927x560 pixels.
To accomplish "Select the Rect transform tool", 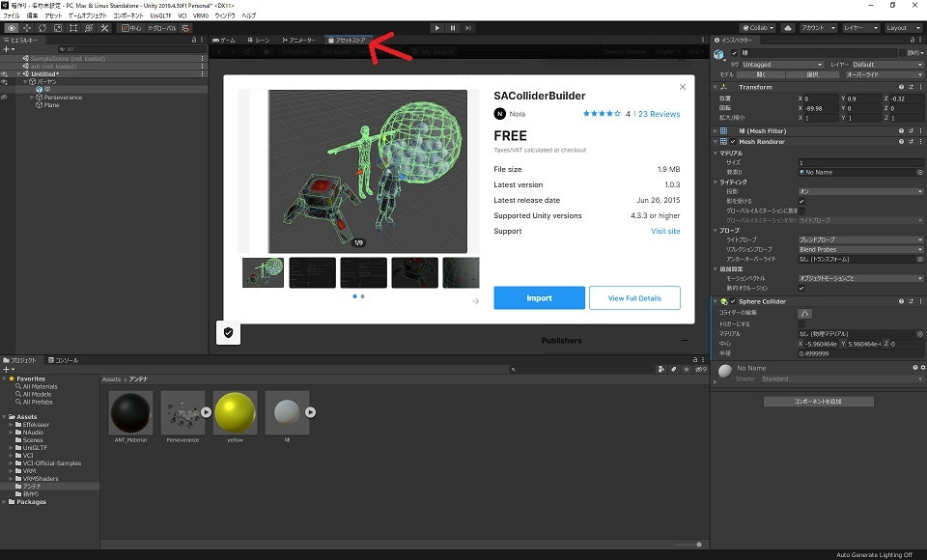I will pos(73,28).
